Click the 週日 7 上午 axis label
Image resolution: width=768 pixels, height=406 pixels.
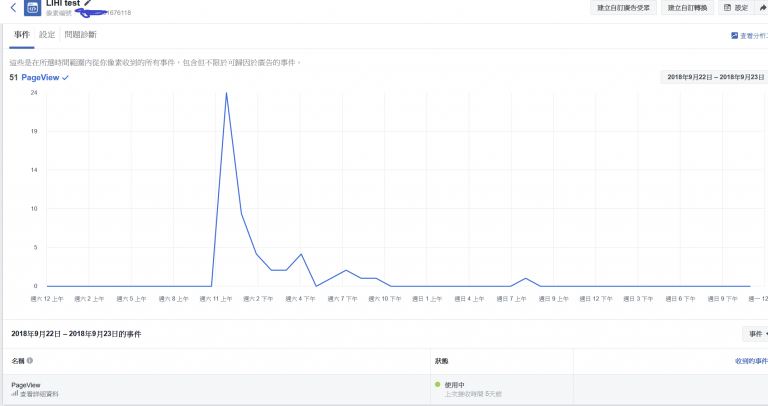[x=511, y=299]
